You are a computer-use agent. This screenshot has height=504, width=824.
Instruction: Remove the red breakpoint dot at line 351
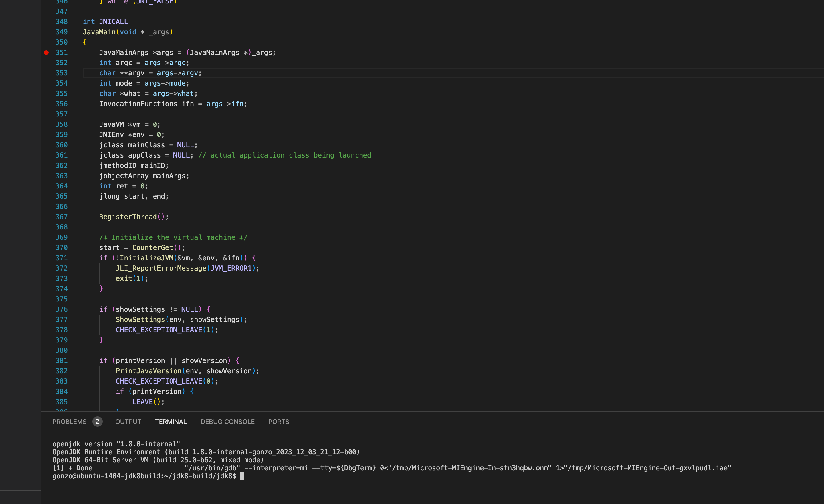(46, 53)
